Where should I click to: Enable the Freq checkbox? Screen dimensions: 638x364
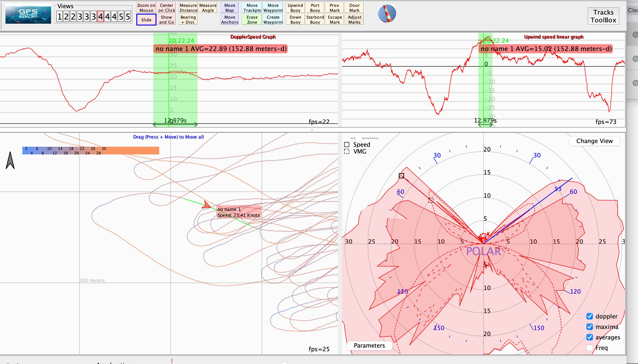click(589, 348)
